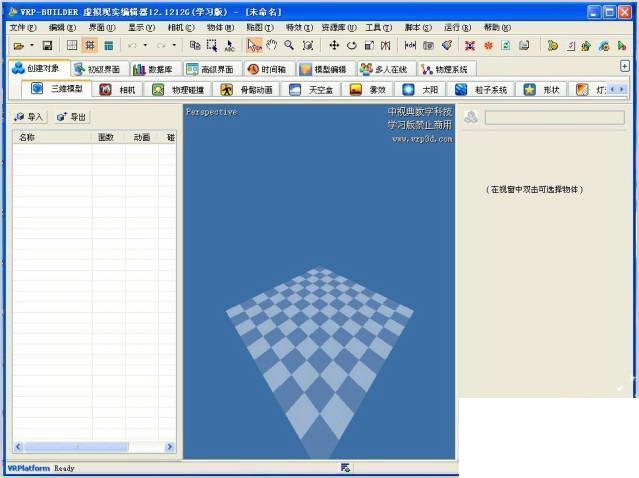
Task: Open the 运行(R) menu
Action: pyautogui.click(x=457, y=27)
